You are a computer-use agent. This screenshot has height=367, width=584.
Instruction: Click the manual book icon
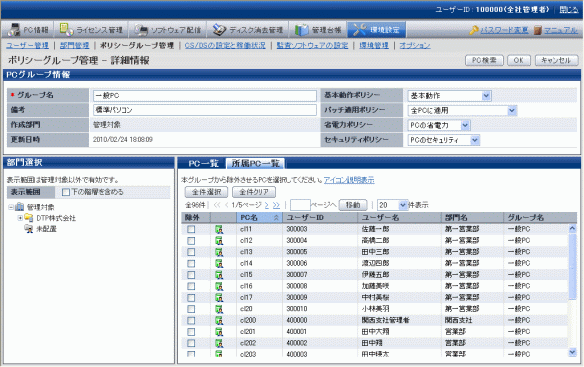click(537, 30)
